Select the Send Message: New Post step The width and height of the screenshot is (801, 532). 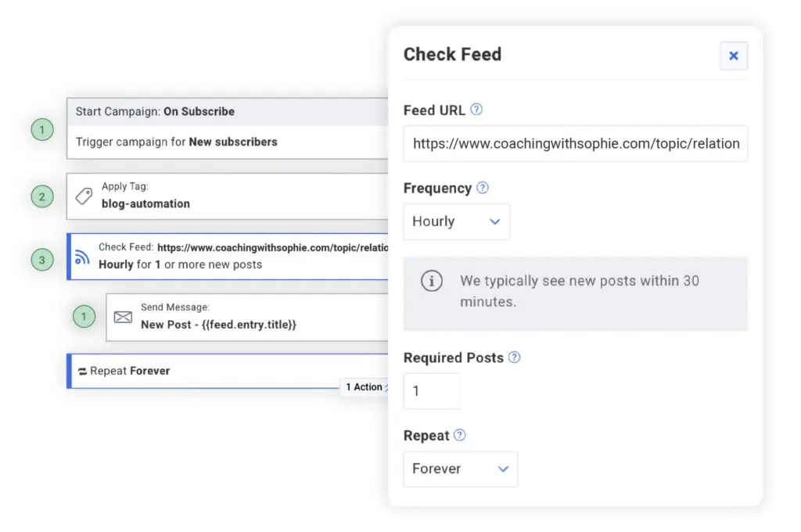[x=235, y=317]
